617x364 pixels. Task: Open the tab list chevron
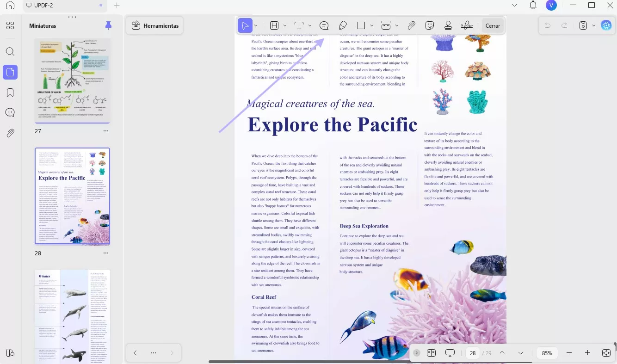[514, 5]
